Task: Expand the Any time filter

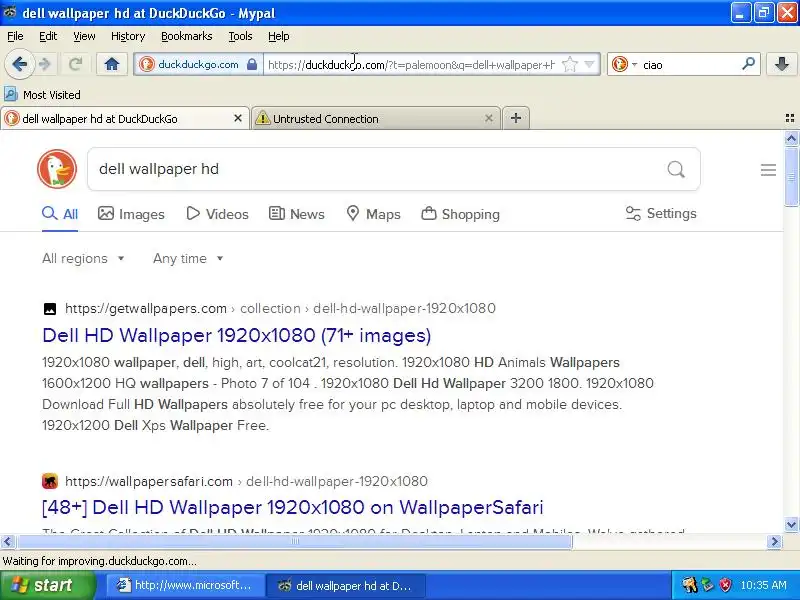Action: click(188, 259)
